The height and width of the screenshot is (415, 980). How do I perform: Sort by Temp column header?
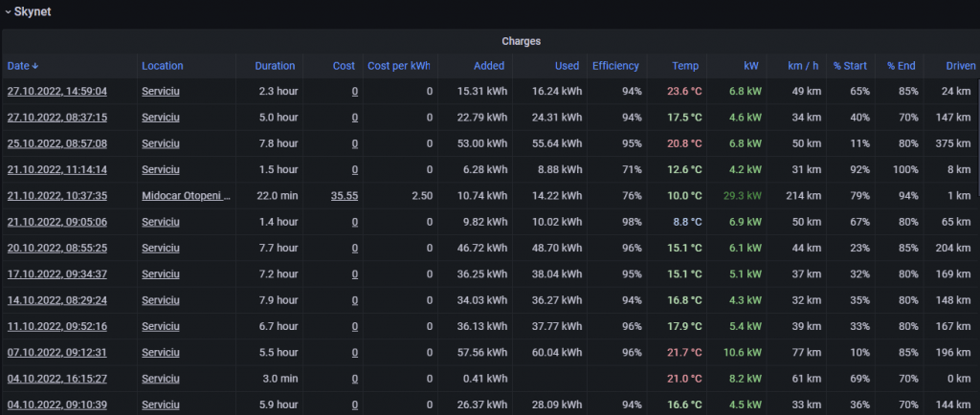click(x=685, y=66)
